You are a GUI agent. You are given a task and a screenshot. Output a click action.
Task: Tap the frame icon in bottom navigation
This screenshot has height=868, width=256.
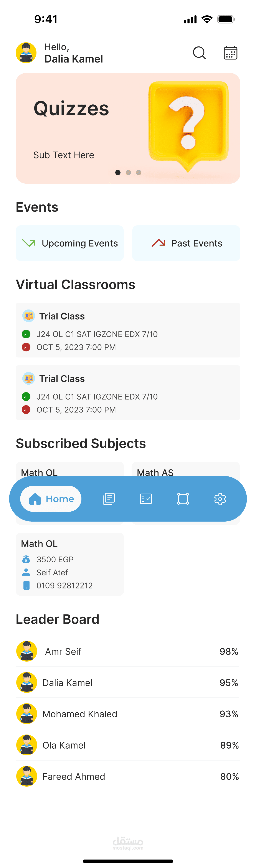point(183,499)
